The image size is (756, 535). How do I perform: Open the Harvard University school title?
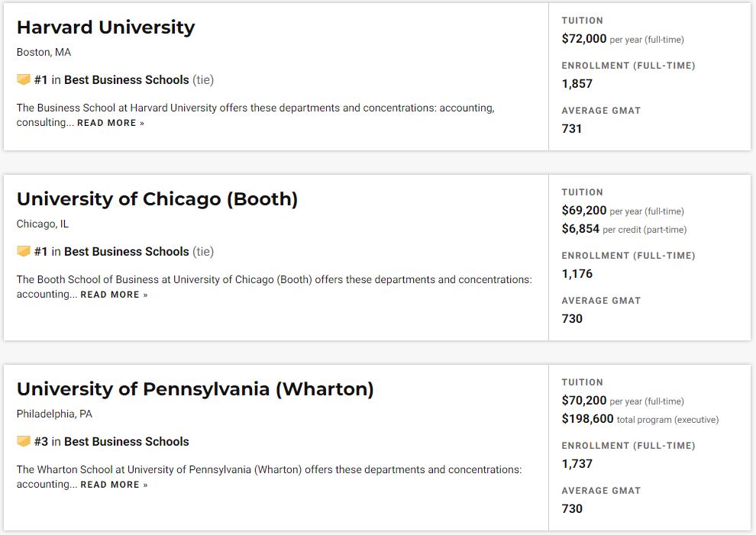[105, 27]
